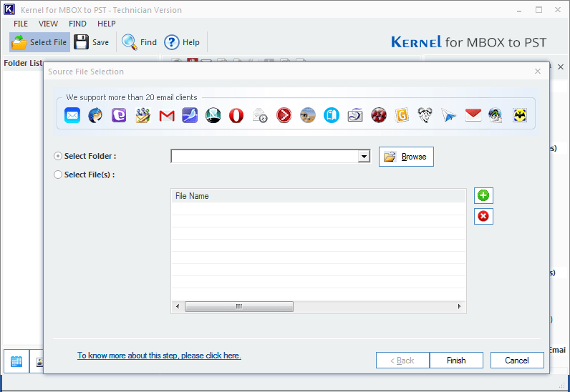The image size is (570, 392).
Task: Click the Cancel button
Action: pyautogui.click(x=517, y=360)
